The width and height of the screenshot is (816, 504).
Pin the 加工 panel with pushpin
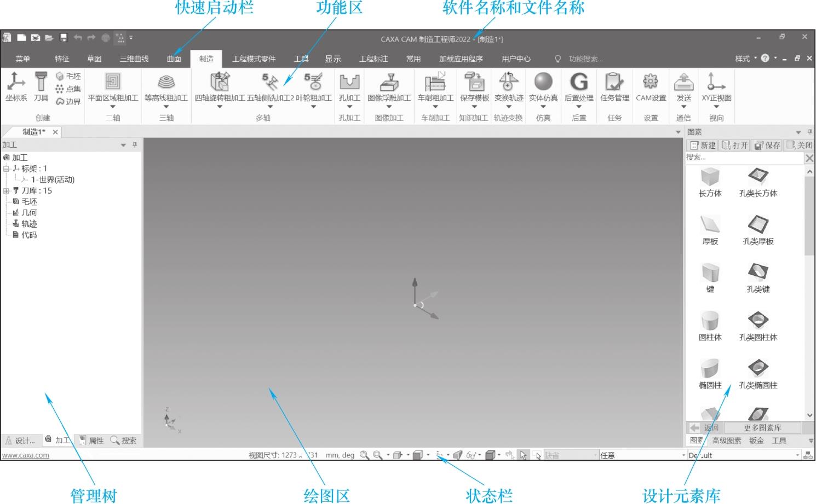[x=135, y=144]
